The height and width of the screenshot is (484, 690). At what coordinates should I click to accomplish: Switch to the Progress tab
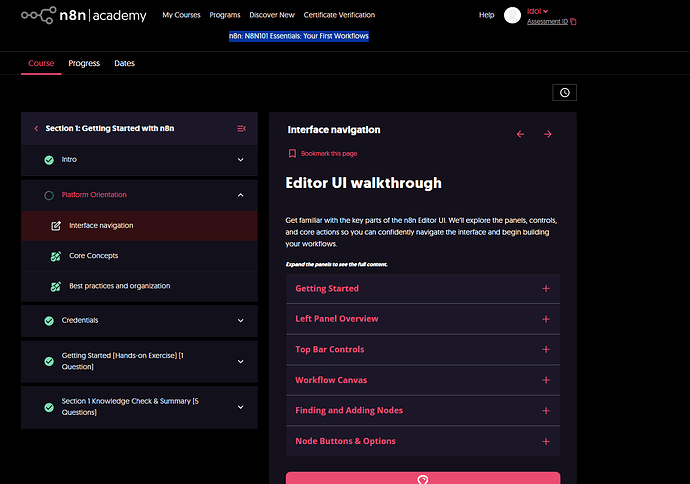84,63
